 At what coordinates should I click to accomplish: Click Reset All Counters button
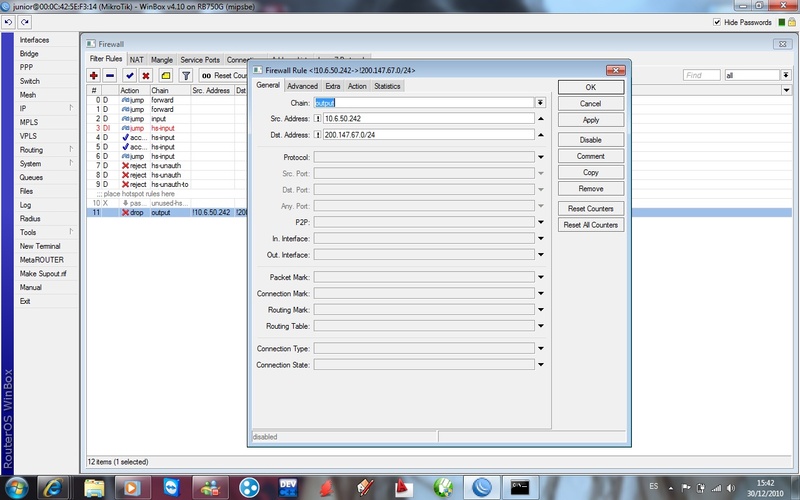tap(591, 225)
